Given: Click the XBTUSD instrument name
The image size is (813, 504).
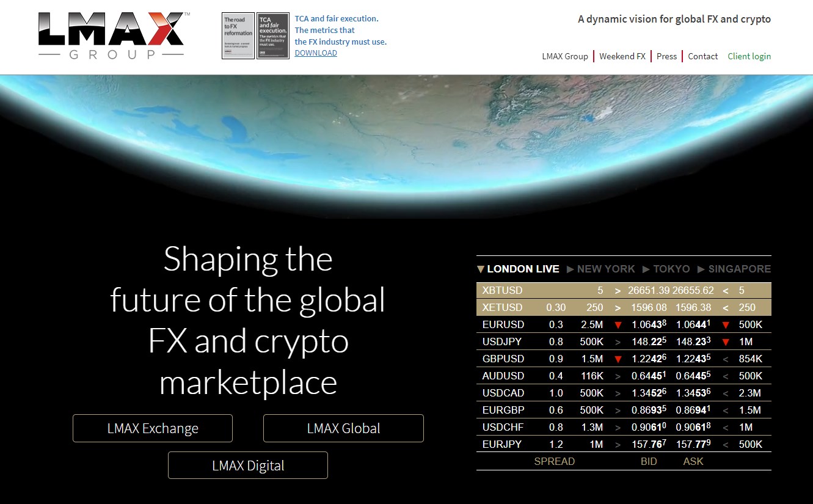Looking at the screenshot, I should (503, 290).
